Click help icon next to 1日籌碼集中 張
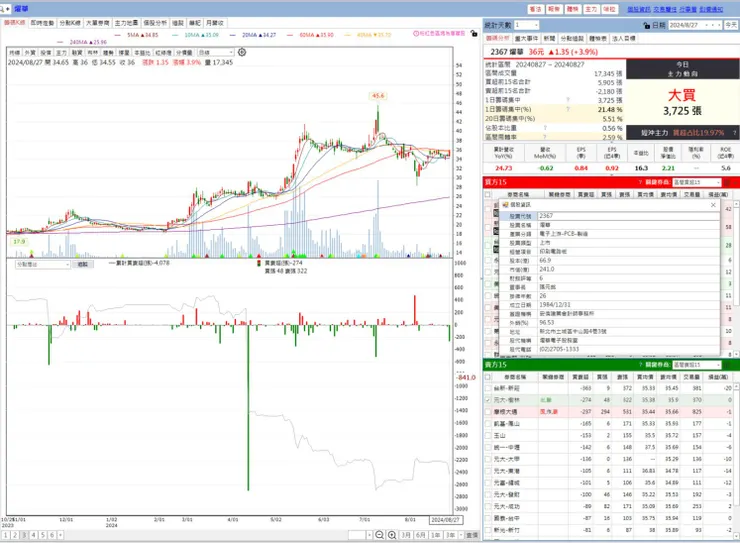Image resolution: width=740 pixels, height=543 pixels. pos(568,100)
